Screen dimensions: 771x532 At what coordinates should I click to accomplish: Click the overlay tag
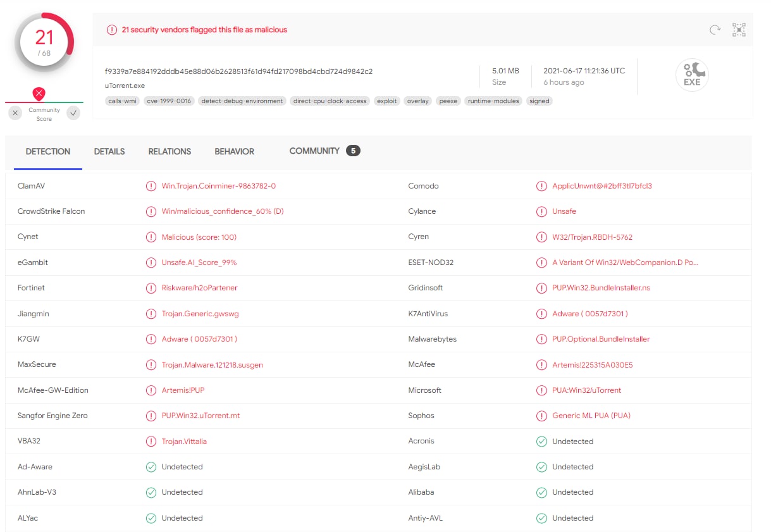tap(418, 101)
